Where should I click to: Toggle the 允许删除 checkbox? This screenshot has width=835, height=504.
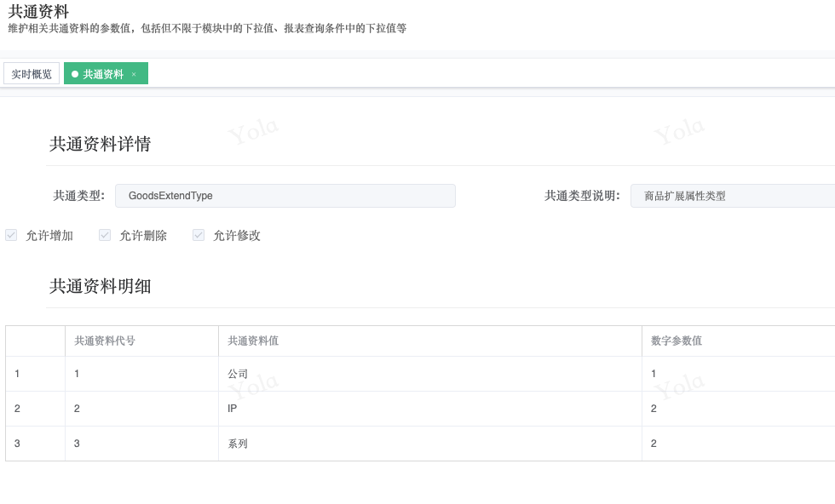[105, 236]
